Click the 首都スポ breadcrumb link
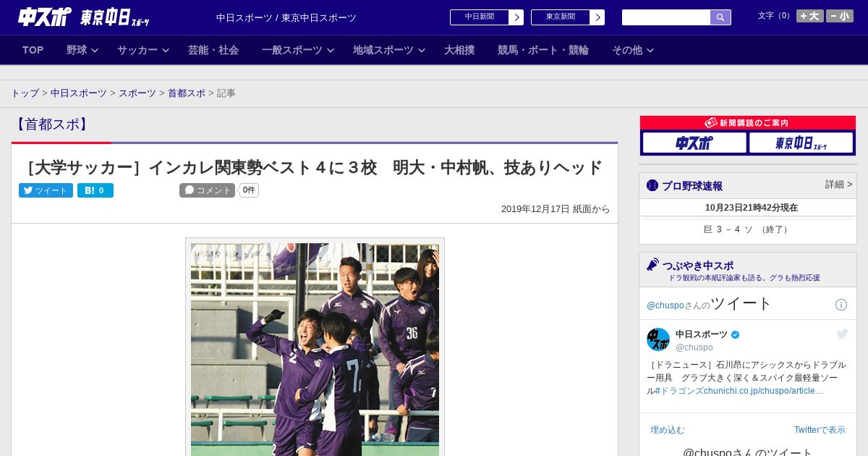 [x=187, y=93]
